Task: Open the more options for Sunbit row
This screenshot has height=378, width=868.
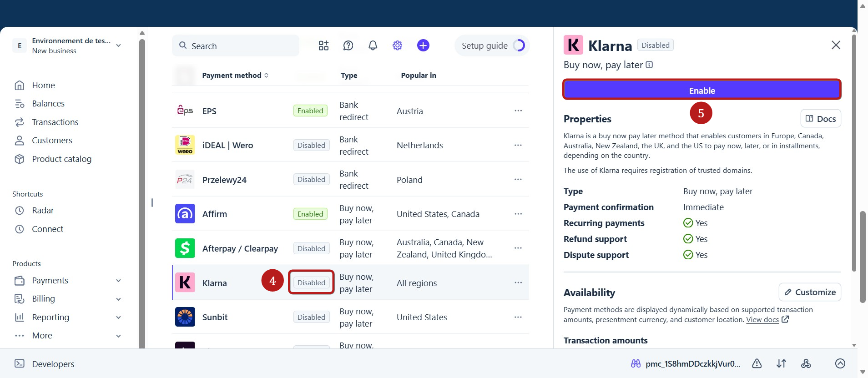Action: (518, 317)
